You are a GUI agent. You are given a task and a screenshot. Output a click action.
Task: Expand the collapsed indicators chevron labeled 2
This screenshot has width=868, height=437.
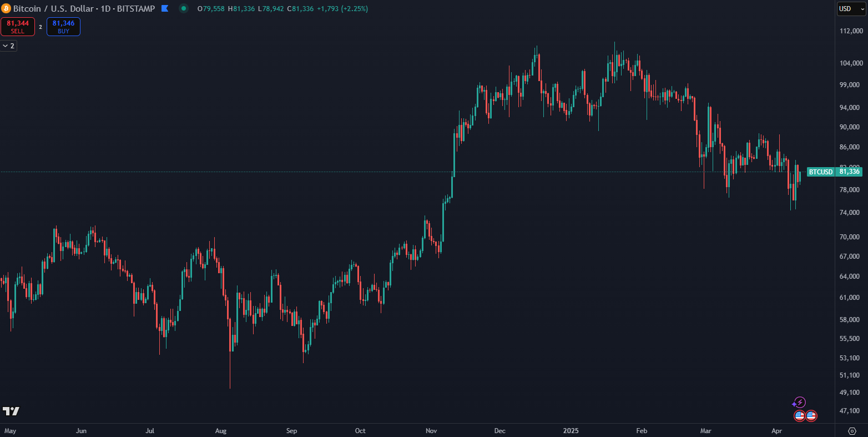(9, 46)
